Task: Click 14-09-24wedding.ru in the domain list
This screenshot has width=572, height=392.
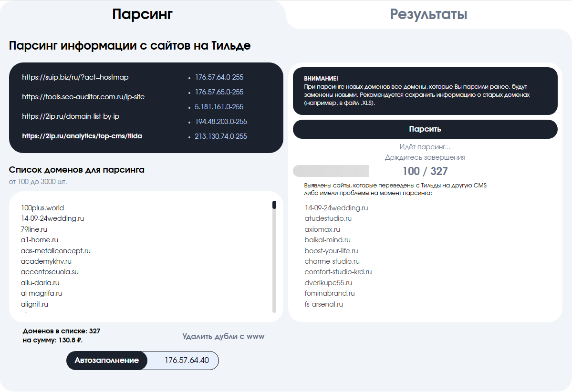Action: pos(52,218)
